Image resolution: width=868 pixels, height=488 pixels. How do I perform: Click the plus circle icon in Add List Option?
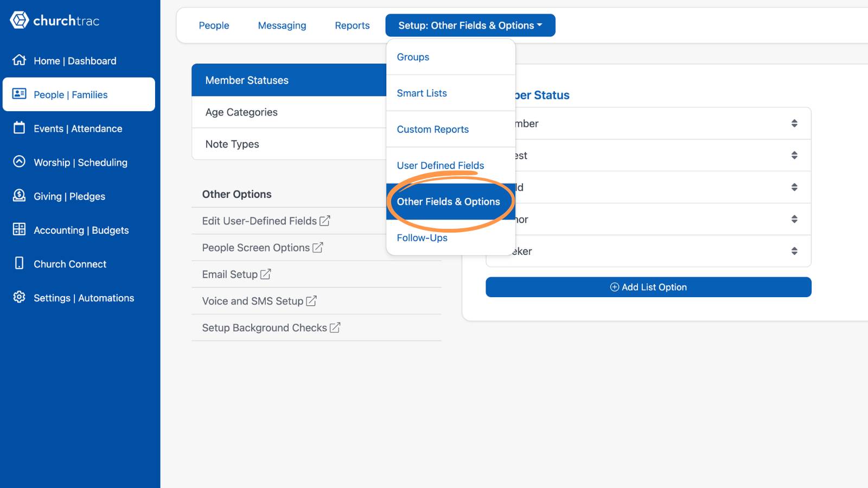pyautogui.click(x=615, y=287)
